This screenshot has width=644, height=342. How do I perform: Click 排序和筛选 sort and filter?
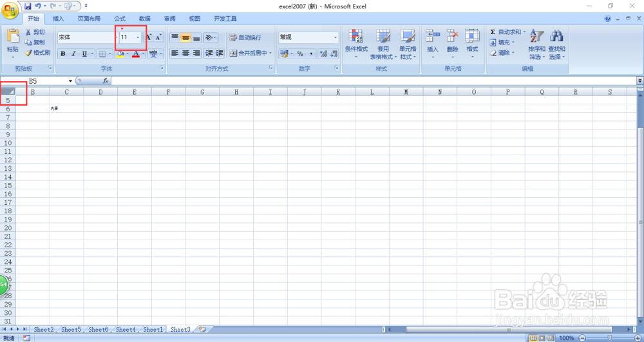click(536, 44)
